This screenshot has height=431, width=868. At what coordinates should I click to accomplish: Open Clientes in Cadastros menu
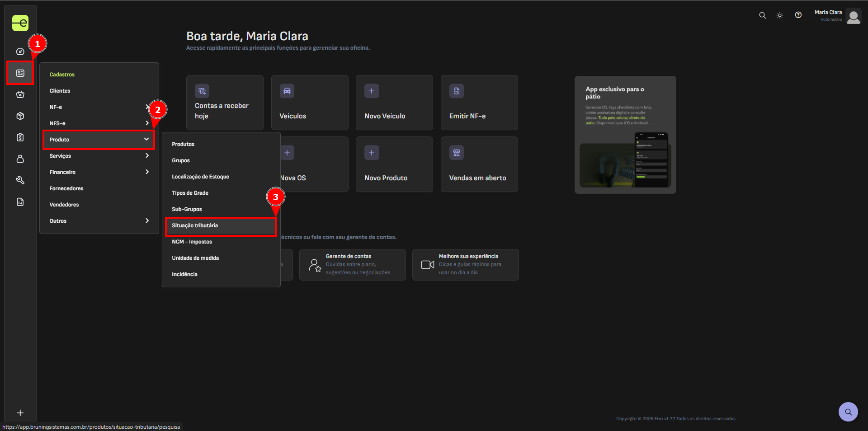pos(60,91)
